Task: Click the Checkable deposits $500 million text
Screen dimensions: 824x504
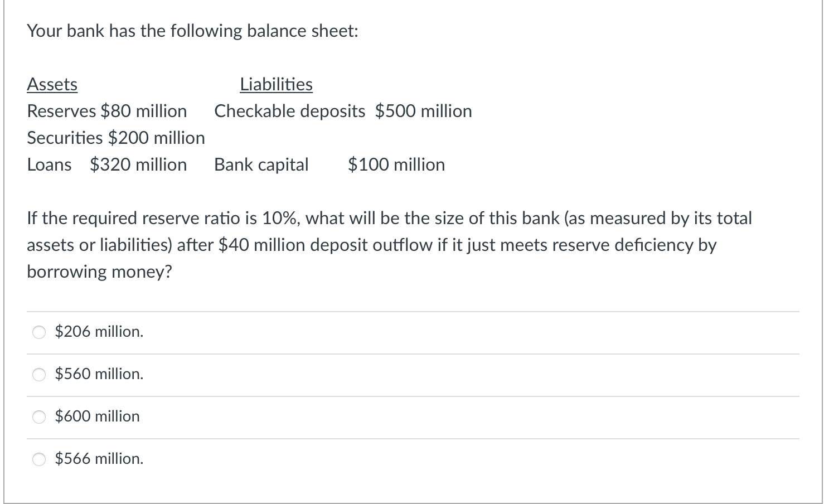Action: (343, 111)
